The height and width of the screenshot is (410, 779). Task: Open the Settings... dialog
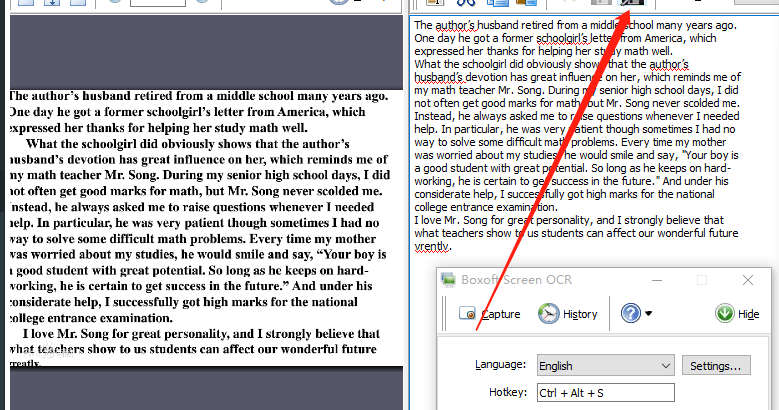coord(716,366)
